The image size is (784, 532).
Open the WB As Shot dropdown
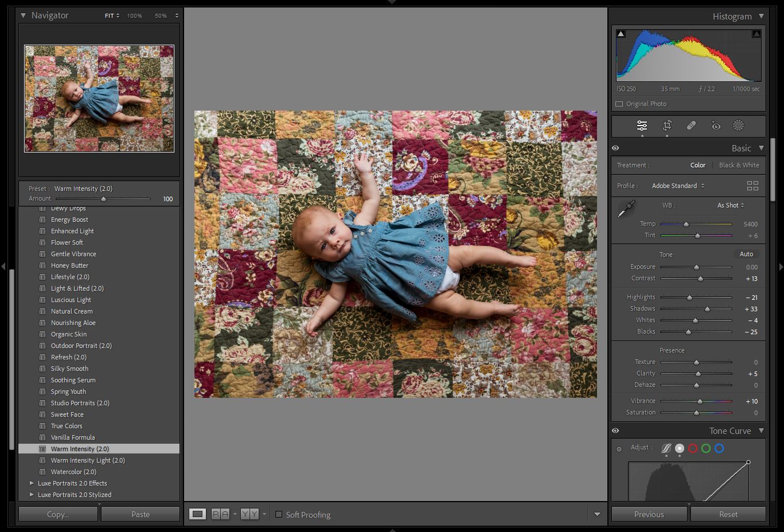pyautogui.click(x=730, y=205)
